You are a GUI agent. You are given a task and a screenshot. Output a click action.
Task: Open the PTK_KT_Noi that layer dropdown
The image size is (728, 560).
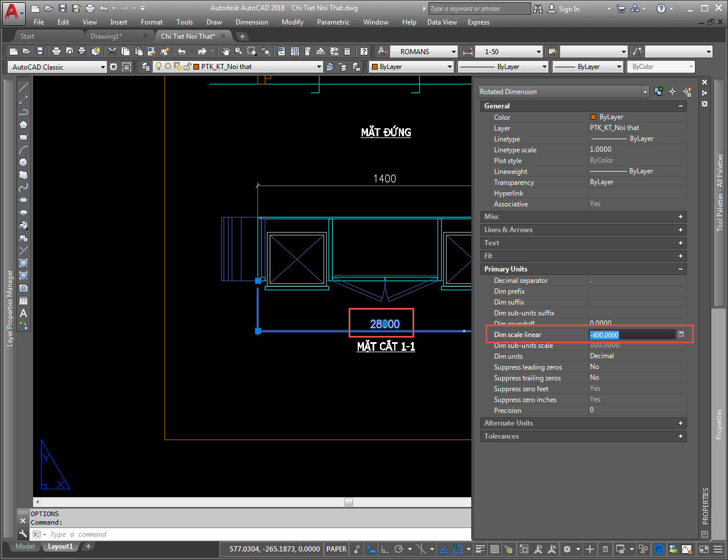tap(319, 67)
